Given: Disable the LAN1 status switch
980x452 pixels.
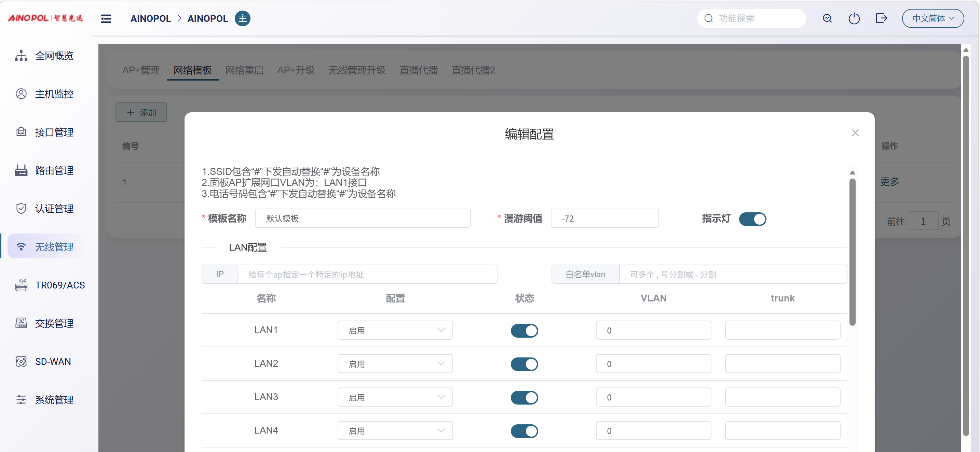Looking at the screenshot, I should pyautogui.click(x=524, y=330).
